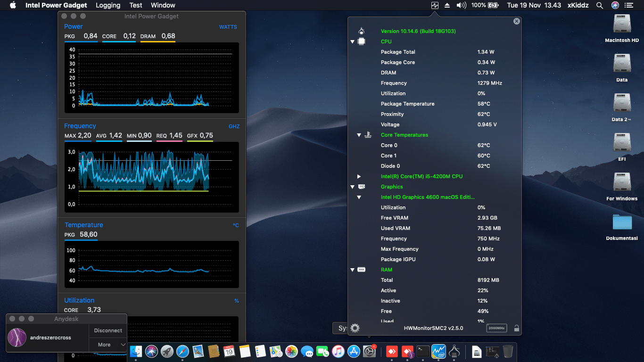Click the padlock icon in HWMonitor

point(517,328)
